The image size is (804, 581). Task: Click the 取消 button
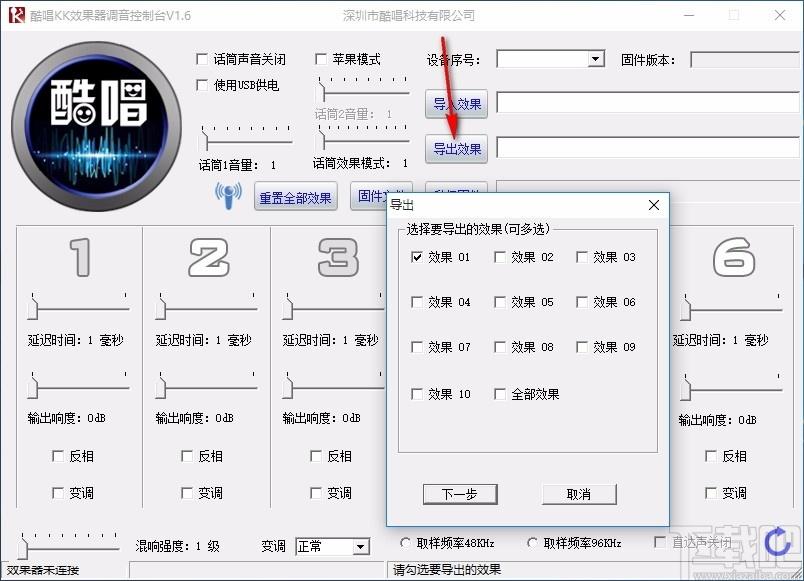coord(579,494)
